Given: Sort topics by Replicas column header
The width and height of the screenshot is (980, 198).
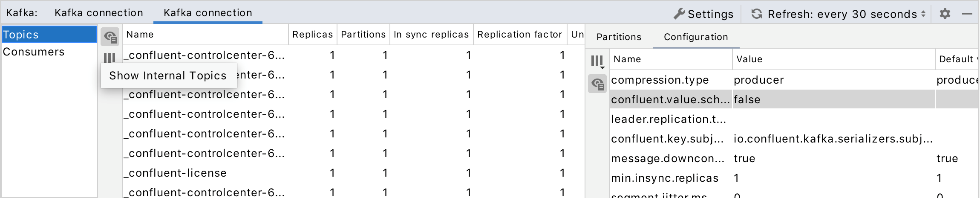Looking at the screenshot, I should [312, 35].
